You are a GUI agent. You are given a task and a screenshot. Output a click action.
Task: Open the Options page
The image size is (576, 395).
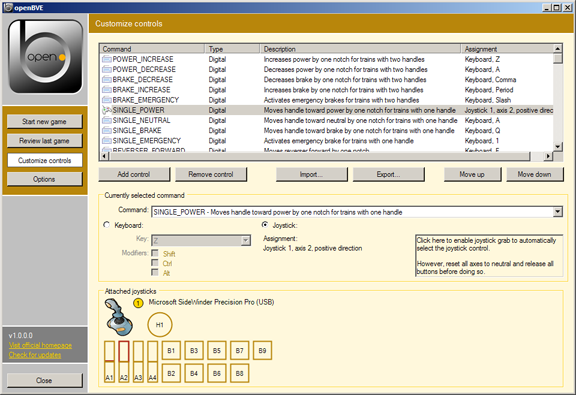tap(44, 179)
